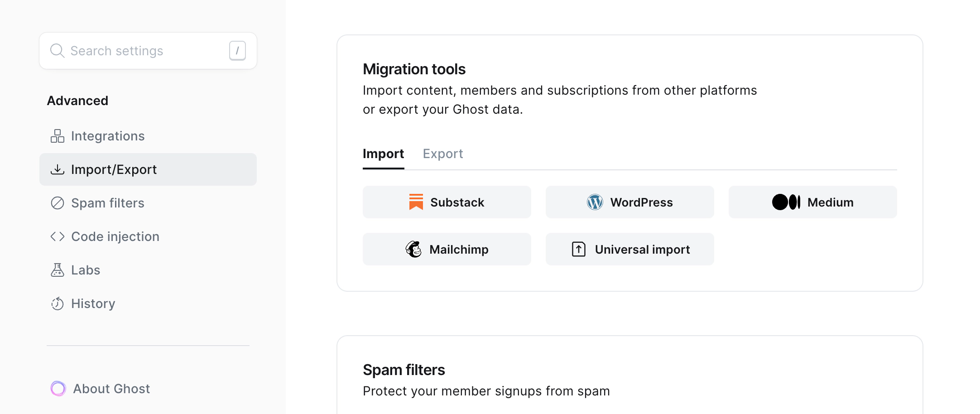
Task: Start the Substack import
Action: coord(447,202)
